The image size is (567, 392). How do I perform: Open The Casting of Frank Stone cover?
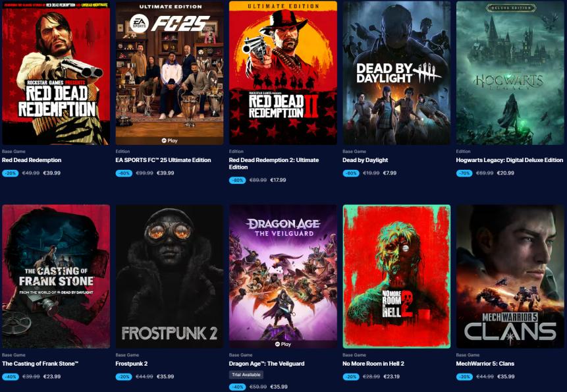tap(56, 277)
